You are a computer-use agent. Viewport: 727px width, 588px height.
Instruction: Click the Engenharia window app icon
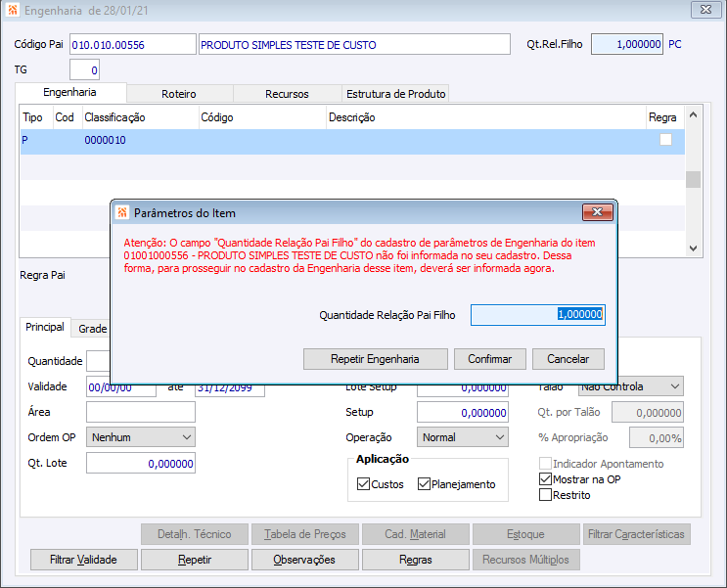click(13, 10)
